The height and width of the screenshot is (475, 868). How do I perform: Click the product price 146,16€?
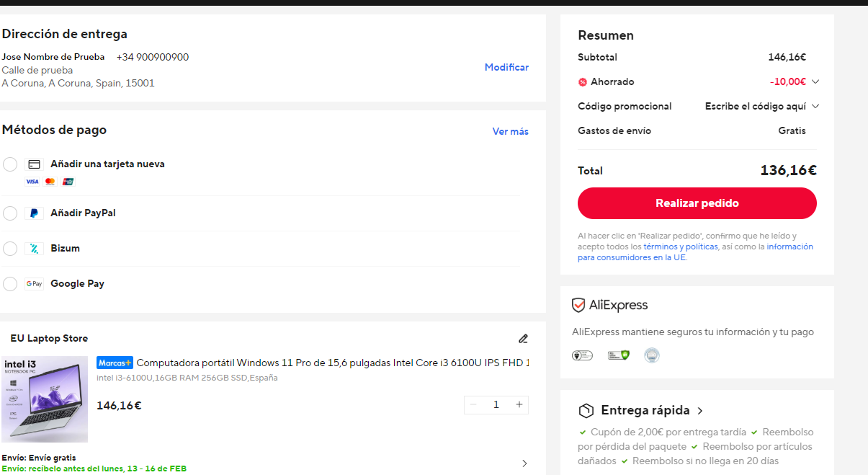pos(119,406)
